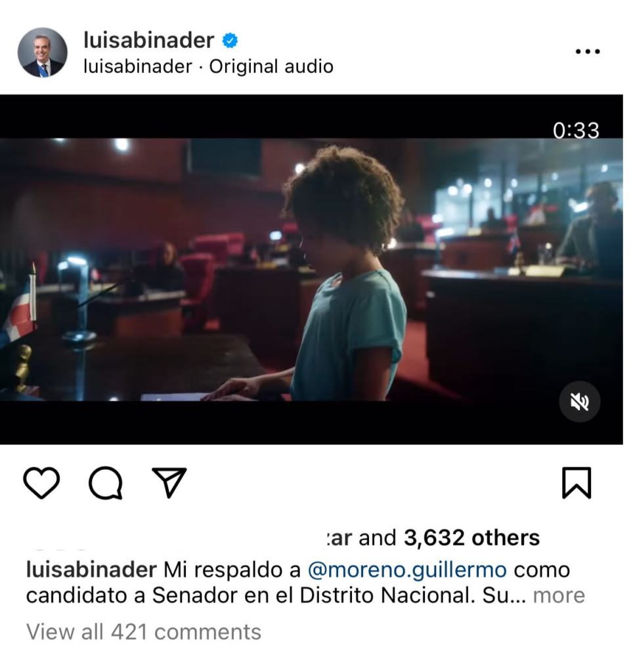Image resolution: width=631 pixels, height=672 pixels.
Task: Click the 0:33 video time indicator
Action: (x=576, y=131)
